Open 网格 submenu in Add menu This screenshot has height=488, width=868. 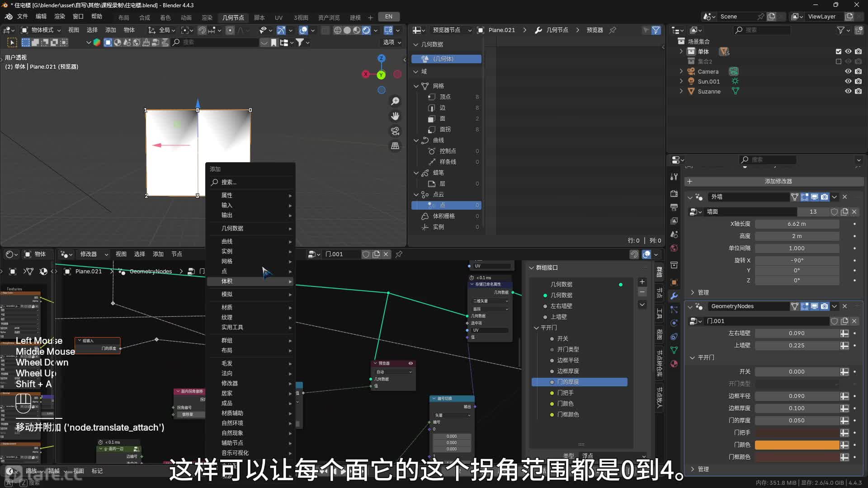click(x=251, y=261)
